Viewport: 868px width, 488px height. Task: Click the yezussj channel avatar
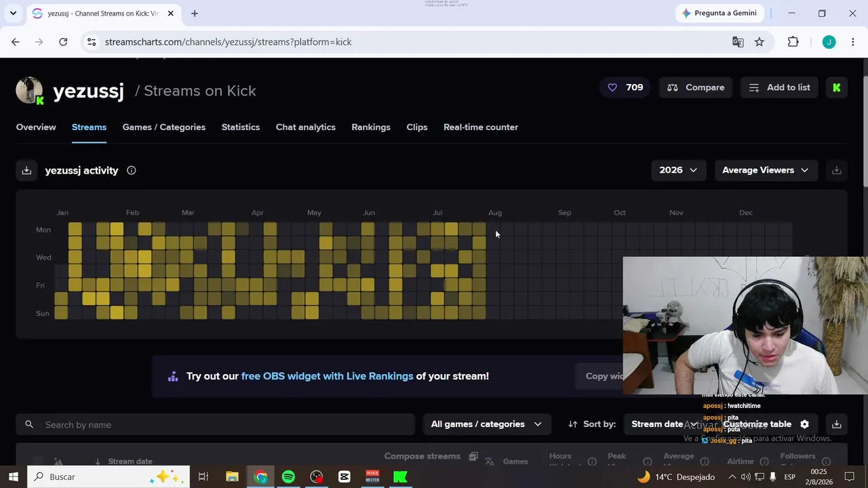point(29,91)
